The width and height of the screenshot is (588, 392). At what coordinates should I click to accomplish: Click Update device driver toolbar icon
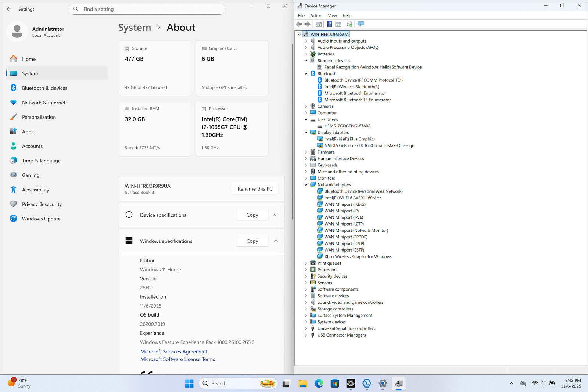point(349,24)
